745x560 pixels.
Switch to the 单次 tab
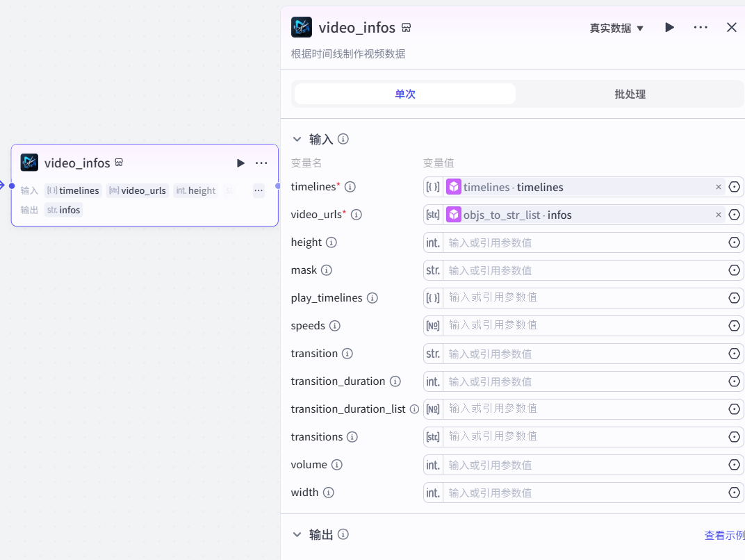[x=404, y=94]
